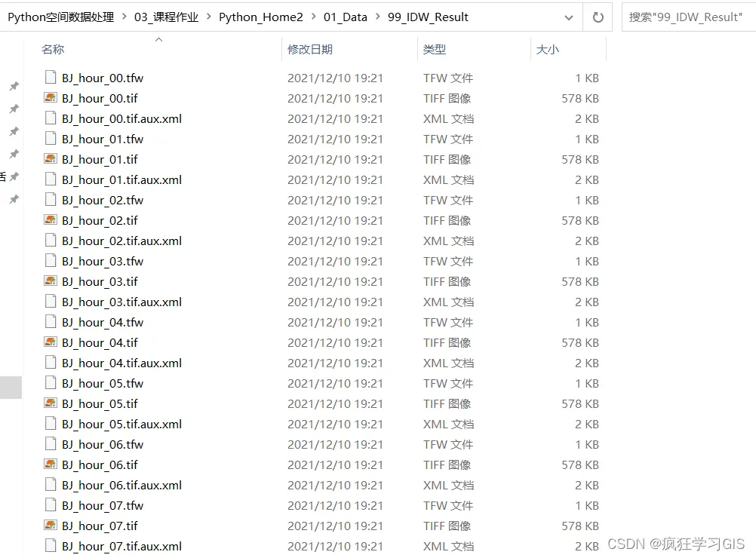This screenshot has height=558, width=756.
Task: Click the BJ_hour_03.tfw file icon
Action: click(x=51, y=261)
